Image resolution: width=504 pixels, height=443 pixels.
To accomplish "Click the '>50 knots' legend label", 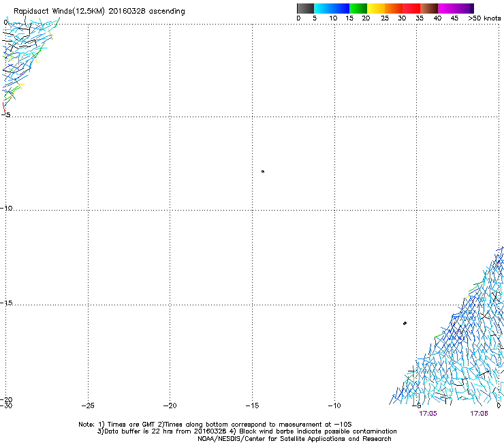I will (484, 18).
